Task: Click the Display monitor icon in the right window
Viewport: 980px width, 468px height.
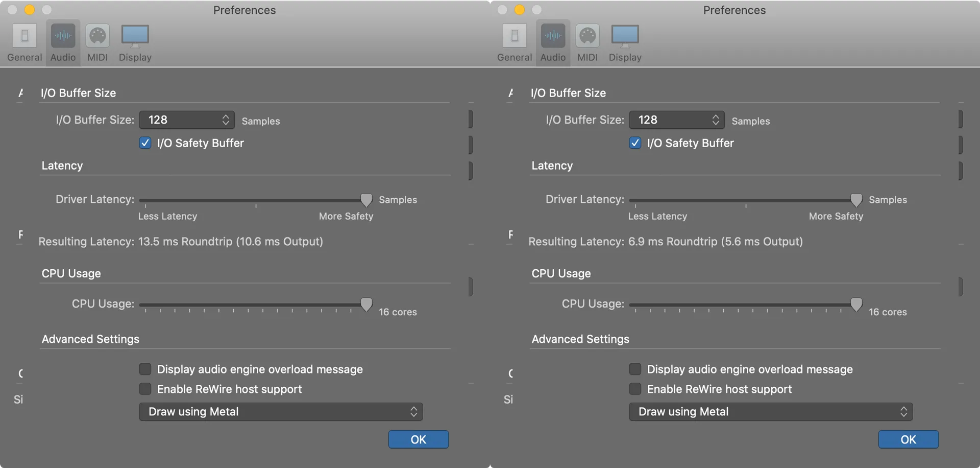Action: tap(625, 37)
